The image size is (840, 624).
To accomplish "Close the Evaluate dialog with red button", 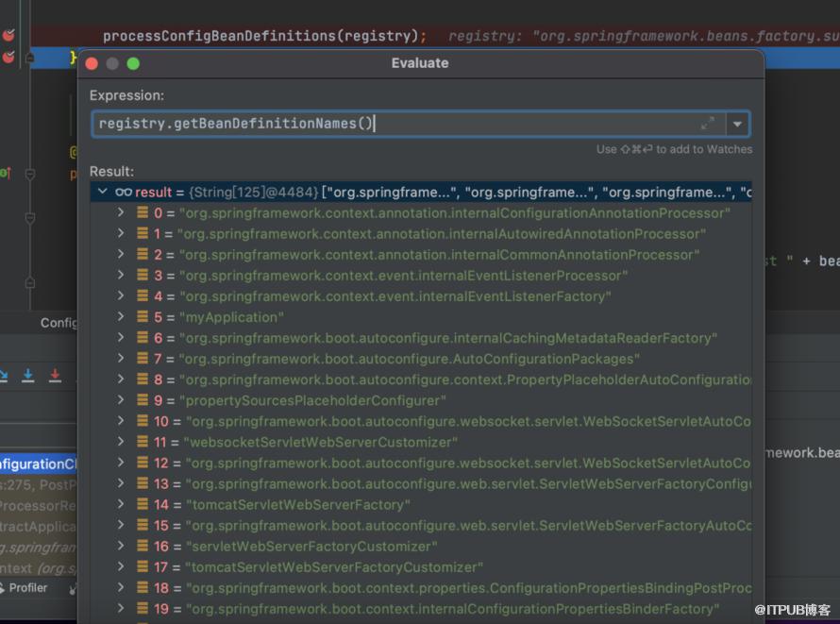I will [92, 64].
